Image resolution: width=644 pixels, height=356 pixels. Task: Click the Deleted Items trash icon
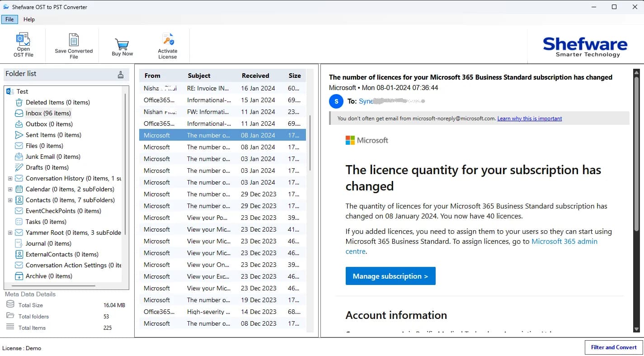[x=19, y=102]
